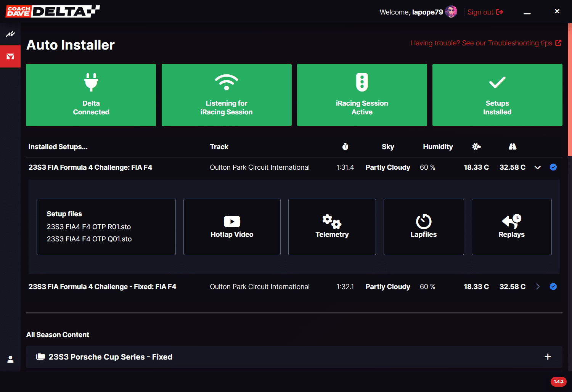Screen dimensions: 572x392
Task: Expand the FIA Formula 4 Challenge - Fixed row
Action: pos(538,286)
